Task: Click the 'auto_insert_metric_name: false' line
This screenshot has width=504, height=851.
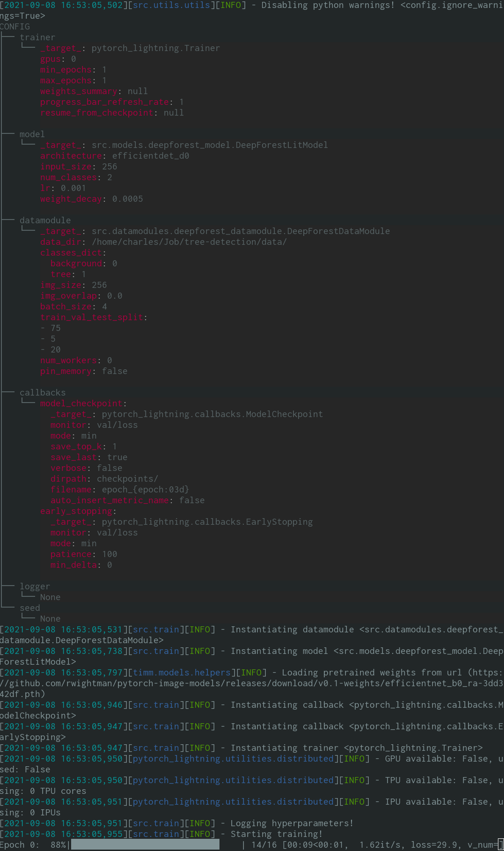Action: point(128,500)
